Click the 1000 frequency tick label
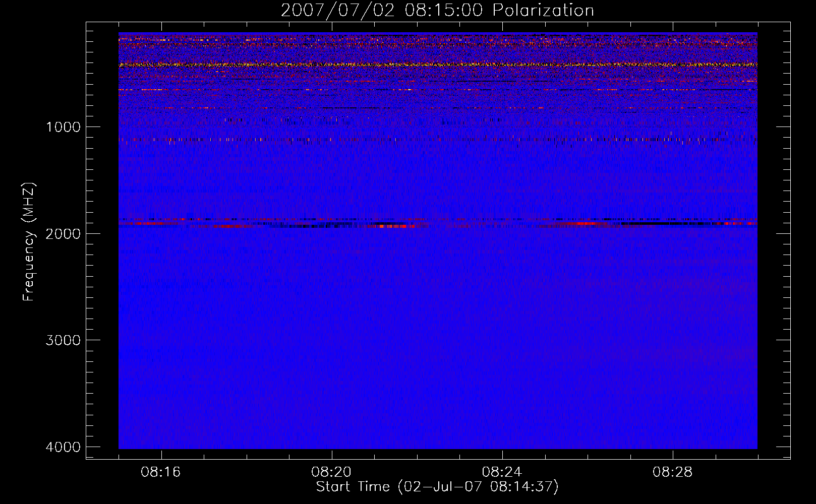The height and width of the screenshot is (504, 816). pos(63,127)
